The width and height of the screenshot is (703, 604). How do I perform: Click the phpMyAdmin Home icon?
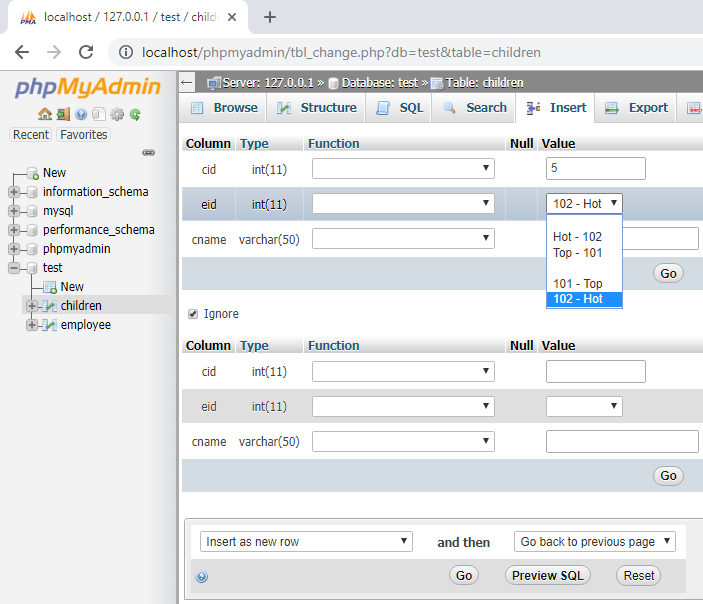click(45, 114)
